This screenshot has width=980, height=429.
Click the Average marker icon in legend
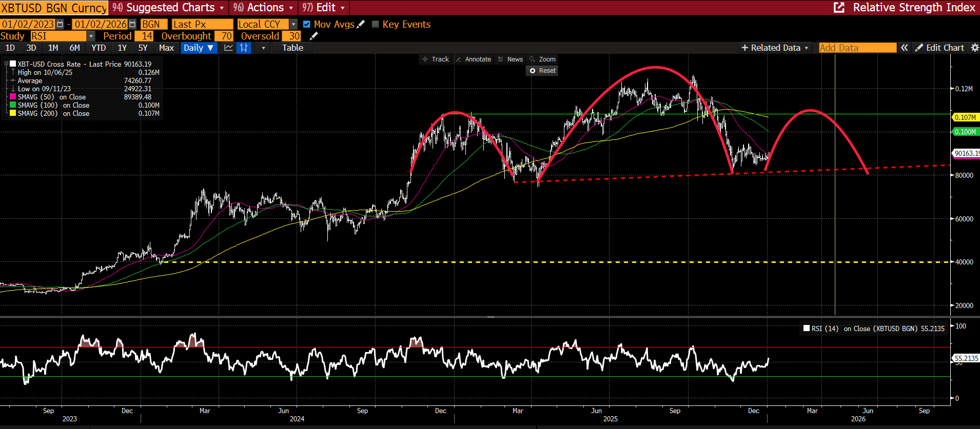(x=13, y=80)
